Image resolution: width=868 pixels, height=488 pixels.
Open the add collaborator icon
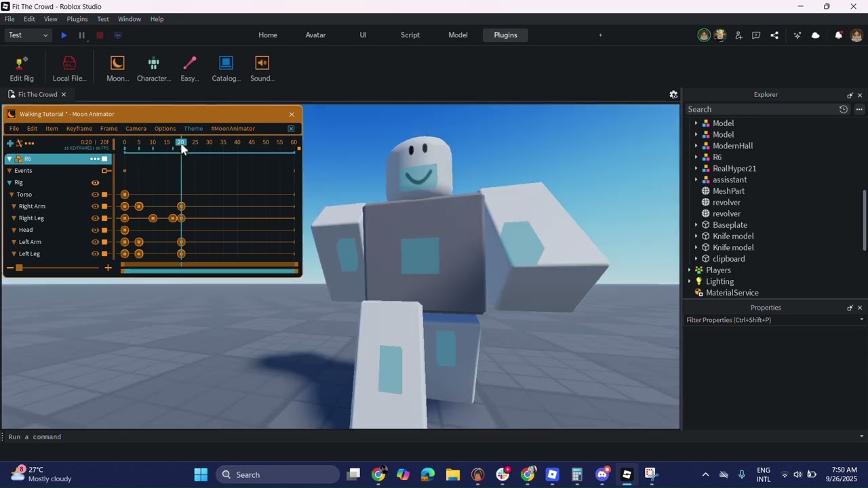click(x=738, y=35)
